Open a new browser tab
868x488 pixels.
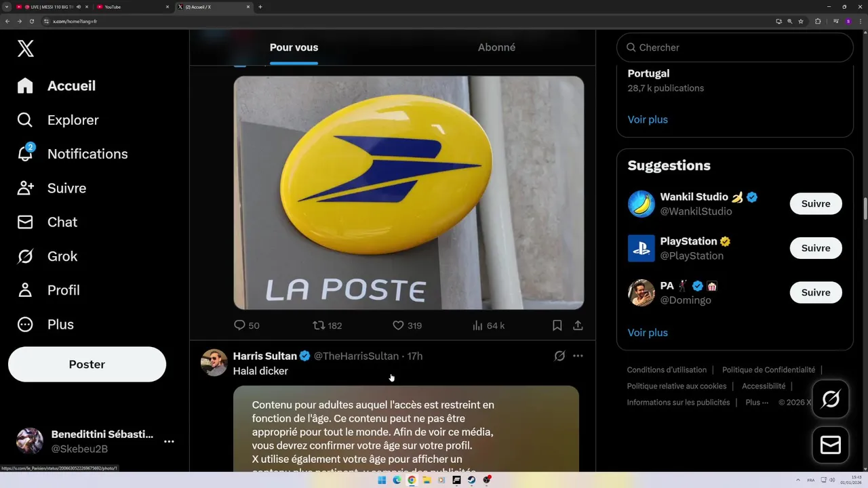click(260, 7)
